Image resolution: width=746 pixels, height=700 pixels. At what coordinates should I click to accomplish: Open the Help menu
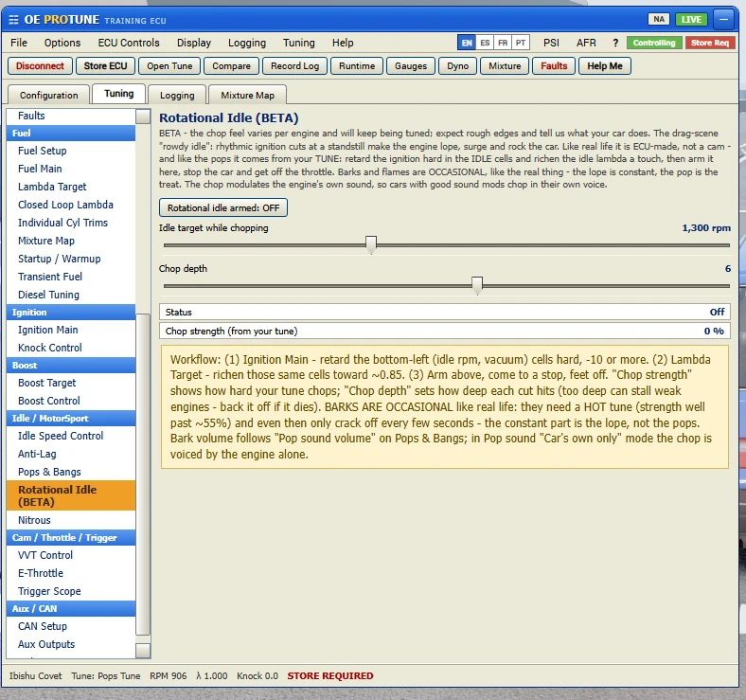click(x=343, y=43)
